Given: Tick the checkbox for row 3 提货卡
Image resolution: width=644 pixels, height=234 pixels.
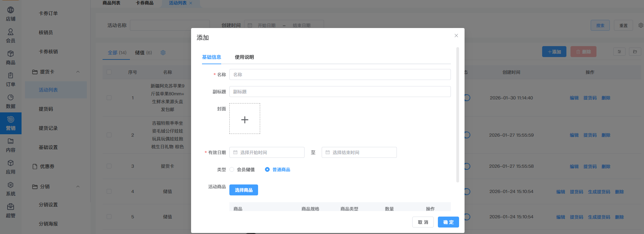Looking at the screenshot, I should 109,166.
